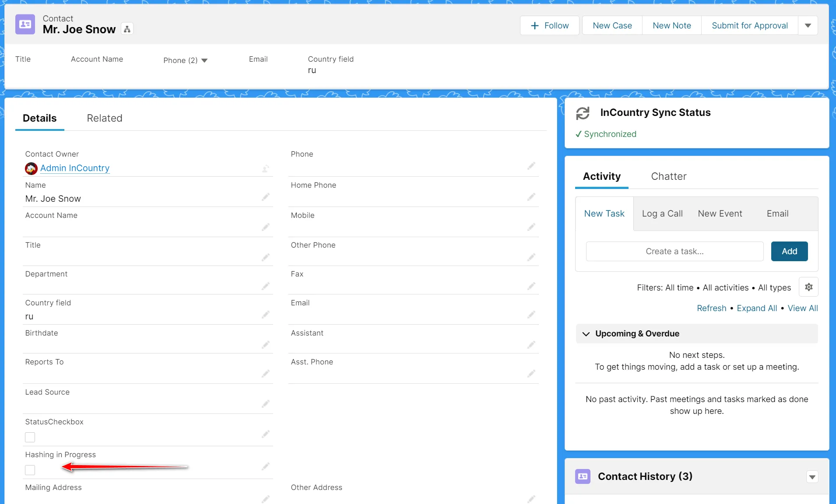The height and width of the screenshot is (504, 836).
Task: Click the InCountry sync status refresh icon
Action: [583, 113]
